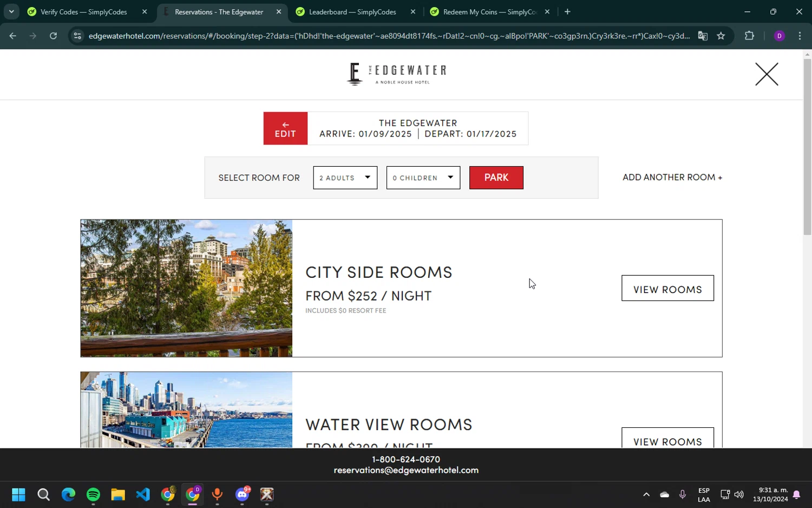This screenshot has width=812, height=508.
Task: Open the orange microphone app in the taskbar
Action: [x=218, y=494]
